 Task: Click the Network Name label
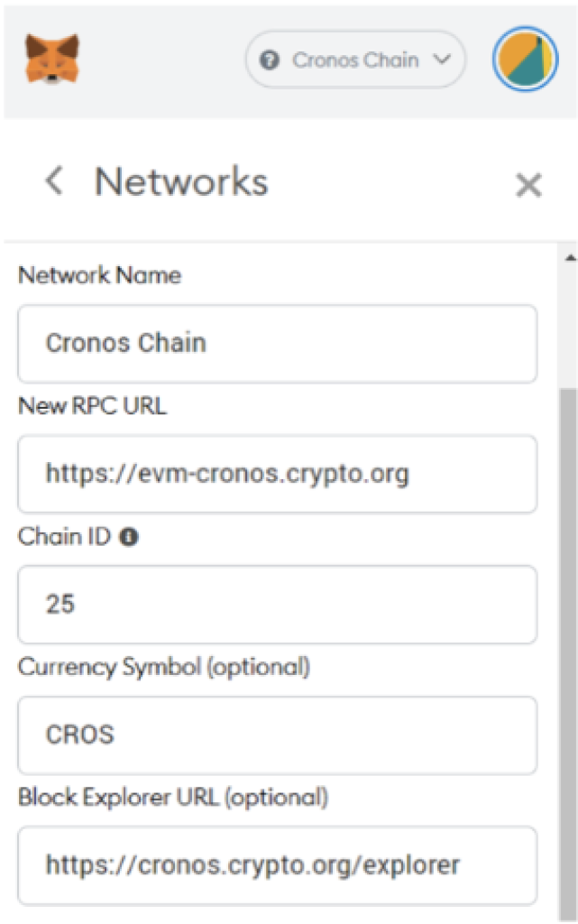coord(99,275)
